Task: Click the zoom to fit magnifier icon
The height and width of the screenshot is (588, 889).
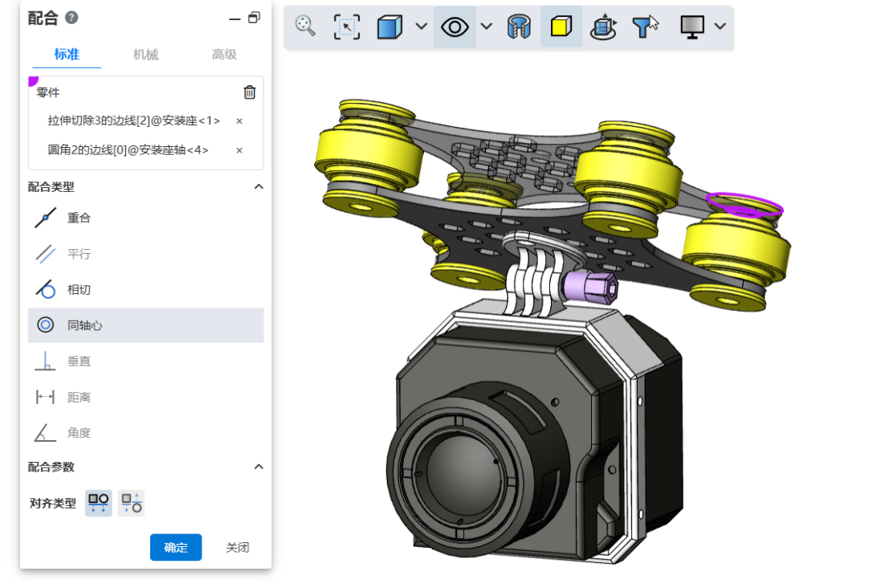Action: 305,26
